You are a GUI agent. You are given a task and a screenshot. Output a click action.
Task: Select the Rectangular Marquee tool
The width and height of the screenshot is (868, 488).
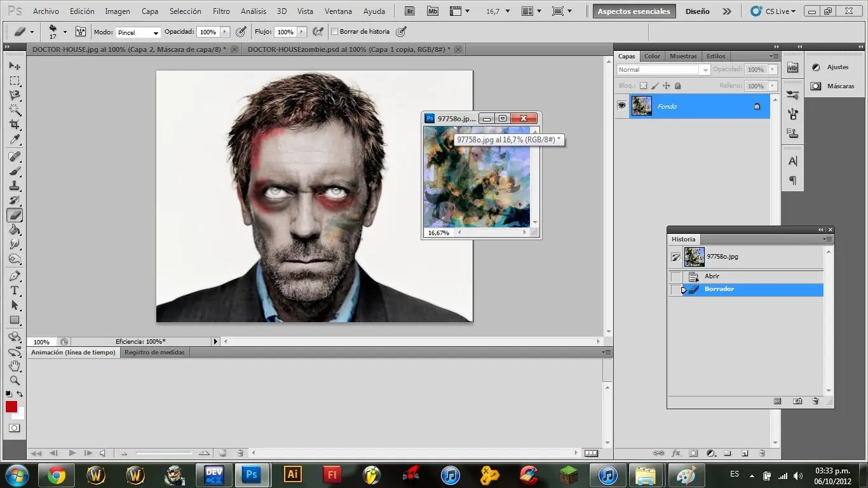click(x=14, y=81)
